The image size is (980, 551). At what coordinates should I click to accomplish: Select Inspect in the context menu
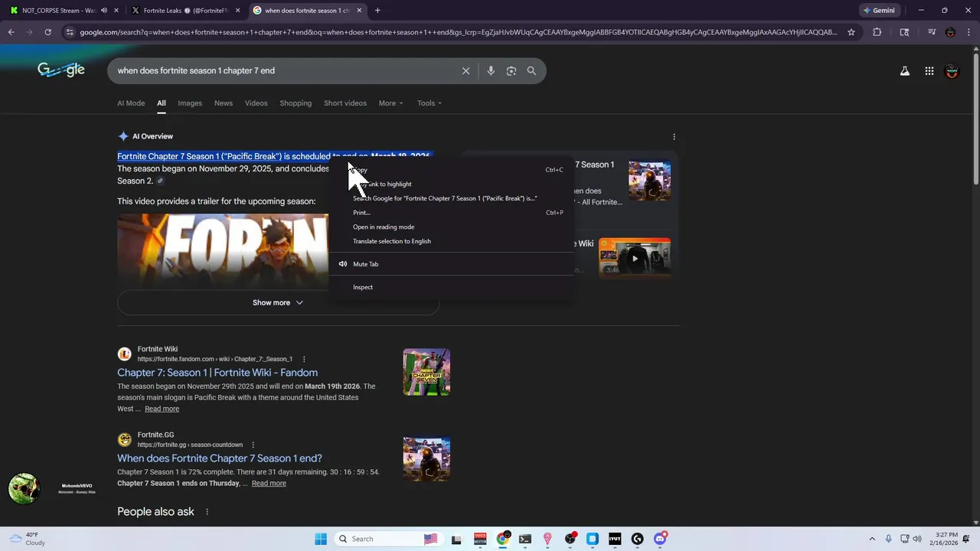[452, 287]
